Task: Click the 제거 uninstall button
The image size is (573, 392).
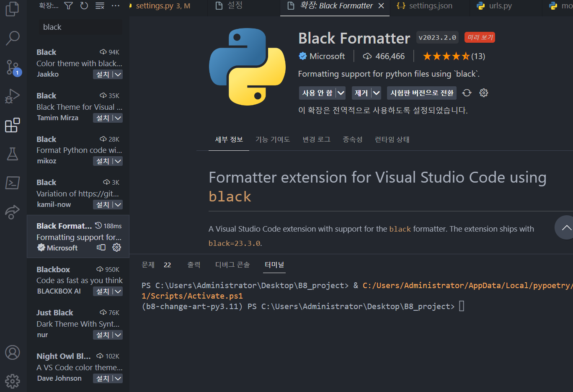Action: point(361,93)
